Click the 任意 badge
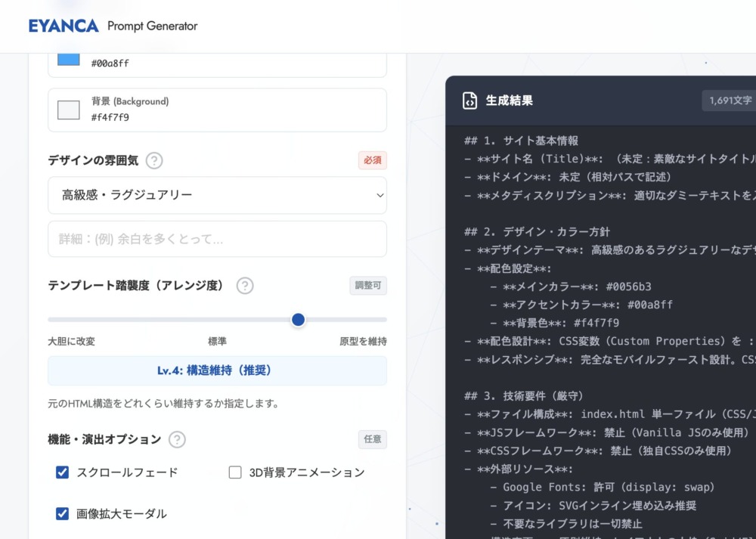The image size is (756, 539). [372, 439]
